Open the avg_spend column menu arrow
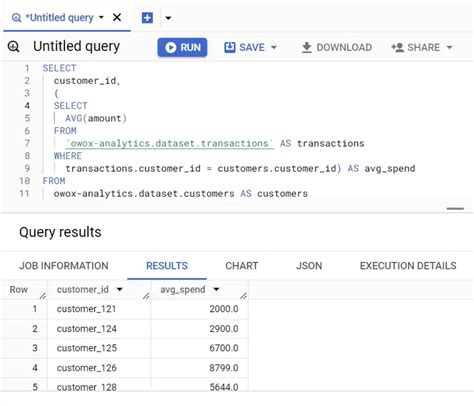Screen dimensions: 474x406 point(216,289)
